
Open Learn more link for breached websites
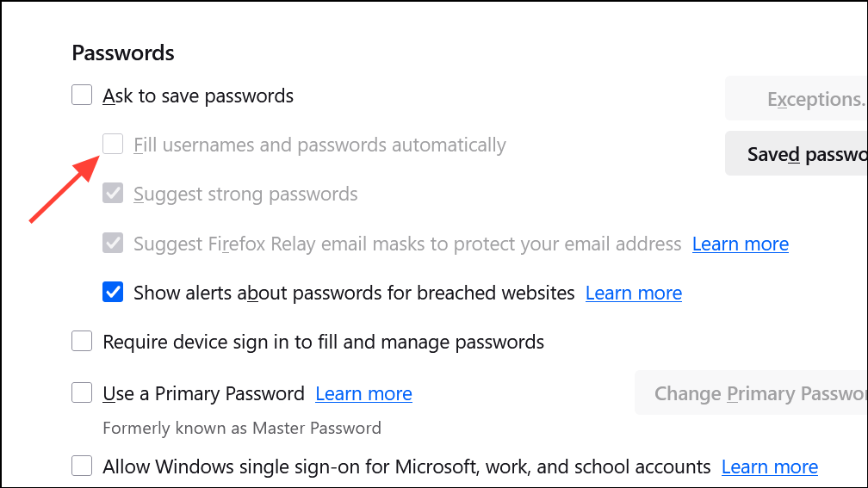click(x=633, y=293)
